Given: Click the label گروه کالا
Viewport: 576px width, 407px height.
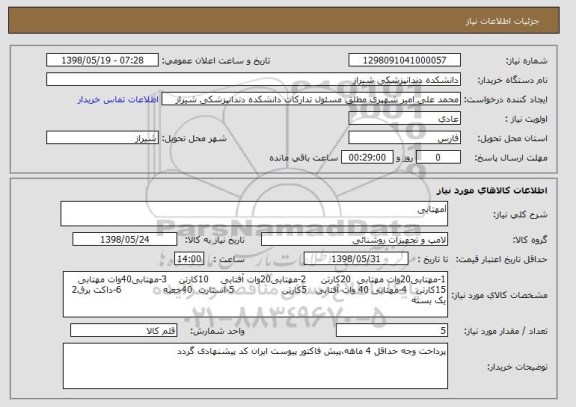Looking at the screenshot, I should (x=530, y=240).
